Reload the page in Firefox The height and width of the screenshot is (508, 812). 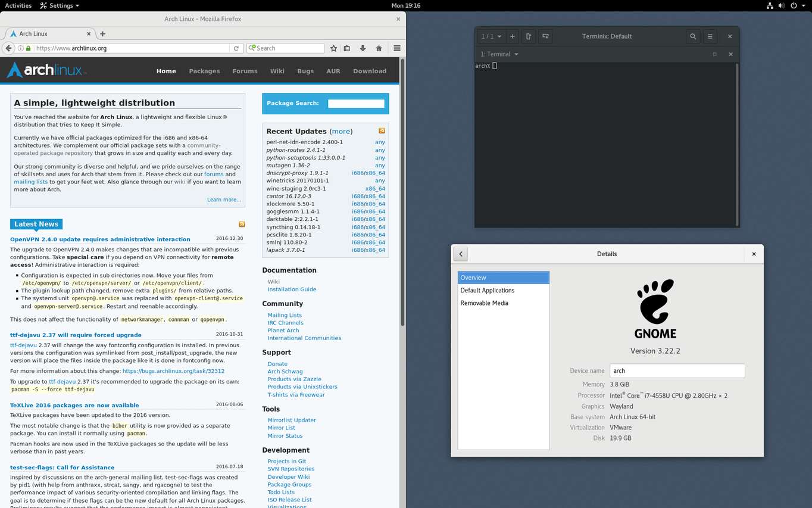pyautogui.click(x=236, y=48)
